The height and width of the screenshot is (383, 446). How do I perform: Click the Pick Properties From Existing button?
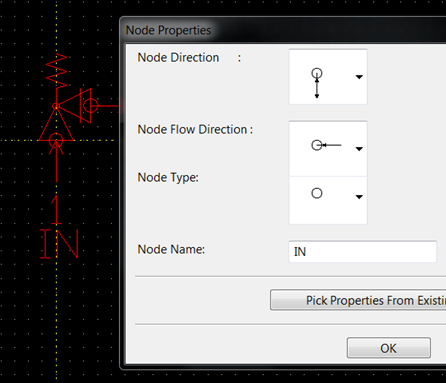click(358, 300)
